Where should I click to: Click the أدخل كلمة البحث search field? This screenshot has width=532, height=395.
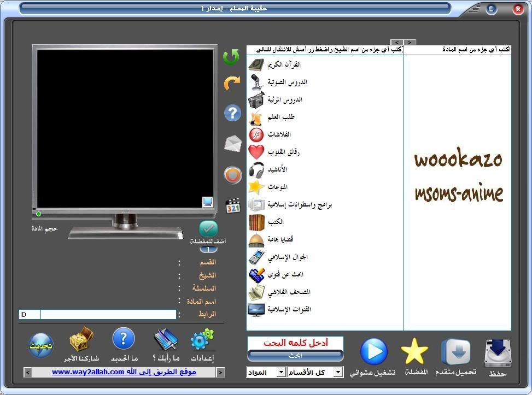pos(296,343)
